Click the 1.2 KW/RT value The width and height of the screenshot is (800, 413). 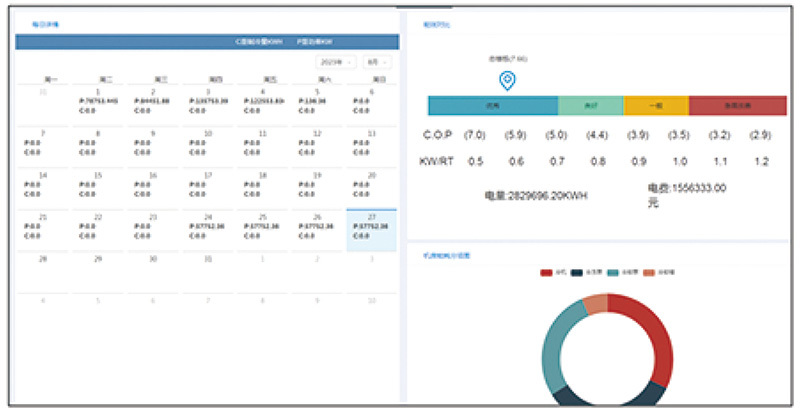[761, 161]
